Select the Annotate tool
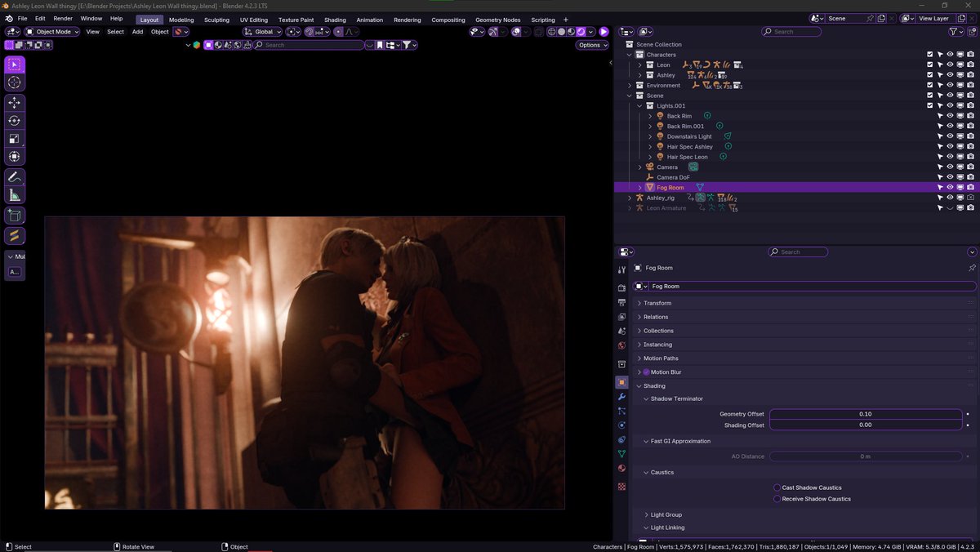This screenshot has width=980, height=552. click(x=15, y=177)
